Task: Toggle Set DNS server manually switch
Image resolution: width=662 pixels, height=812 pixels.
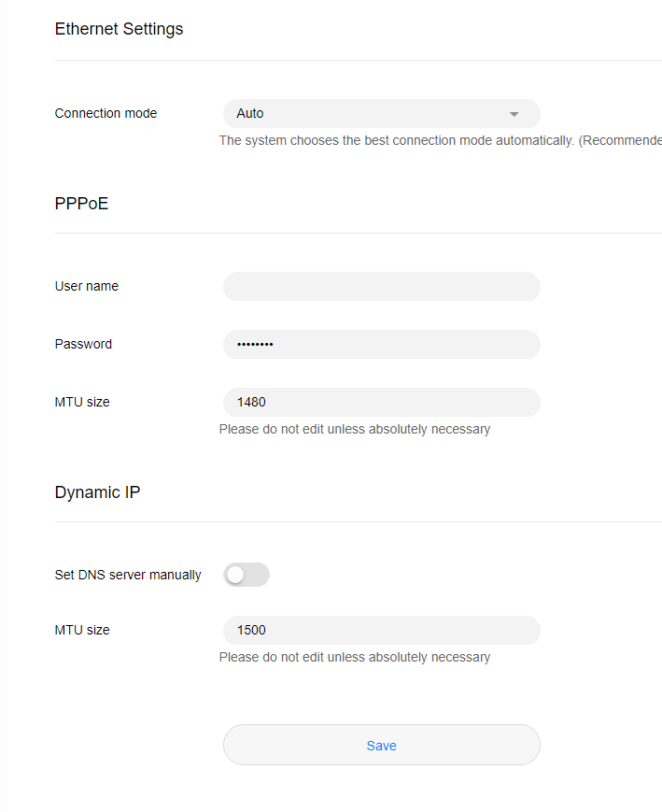Action: tap(246, 575)
